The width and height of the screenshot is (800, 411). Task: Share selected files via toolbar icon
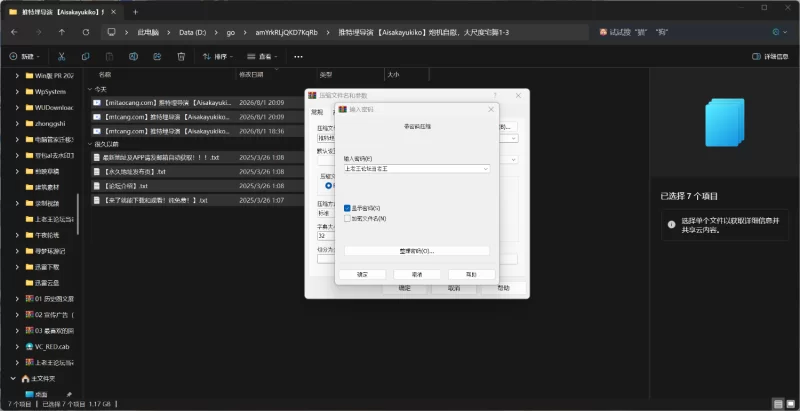tap(157, 57)
